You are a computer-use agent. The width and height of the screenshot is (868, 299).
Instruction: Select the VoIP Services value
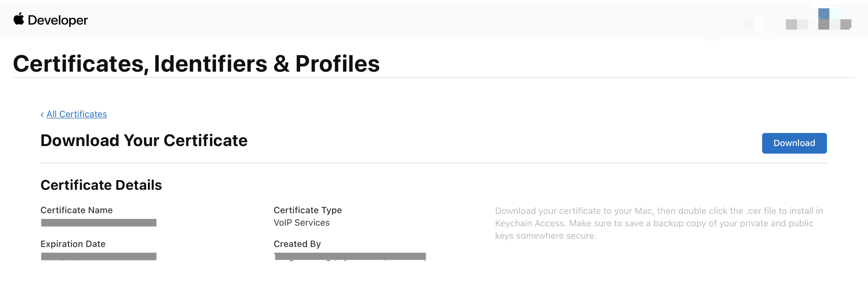(302, 223)
